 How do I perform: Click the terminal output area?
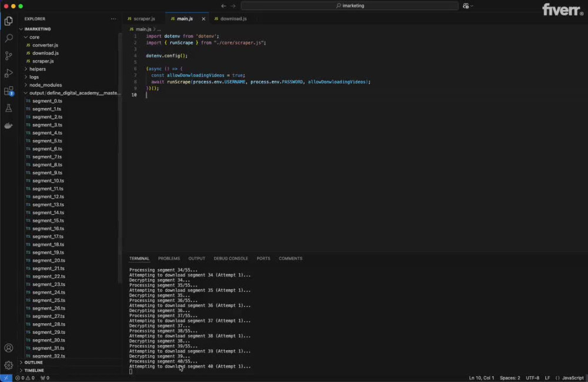356,321
